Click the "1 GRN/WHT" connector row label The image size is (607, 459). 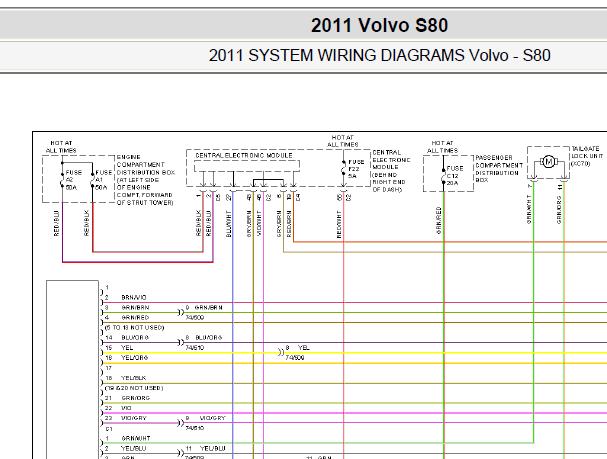[128, 438]
